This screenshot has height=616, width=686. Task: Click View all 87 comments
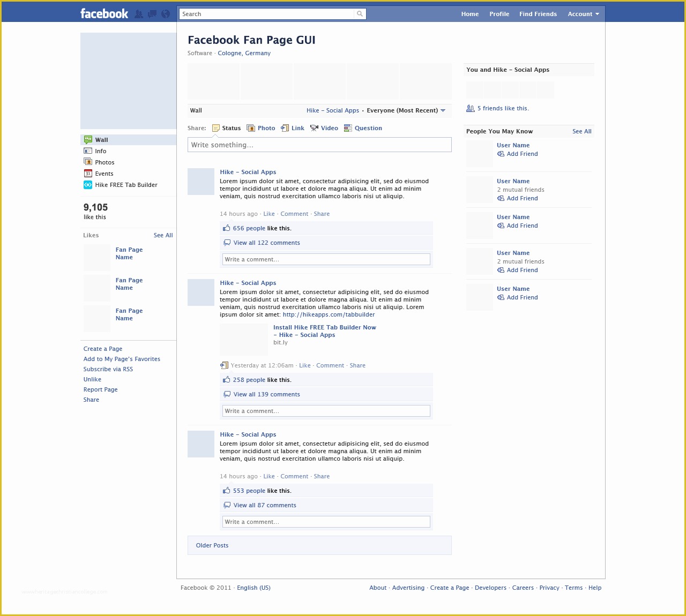[265, 505]
